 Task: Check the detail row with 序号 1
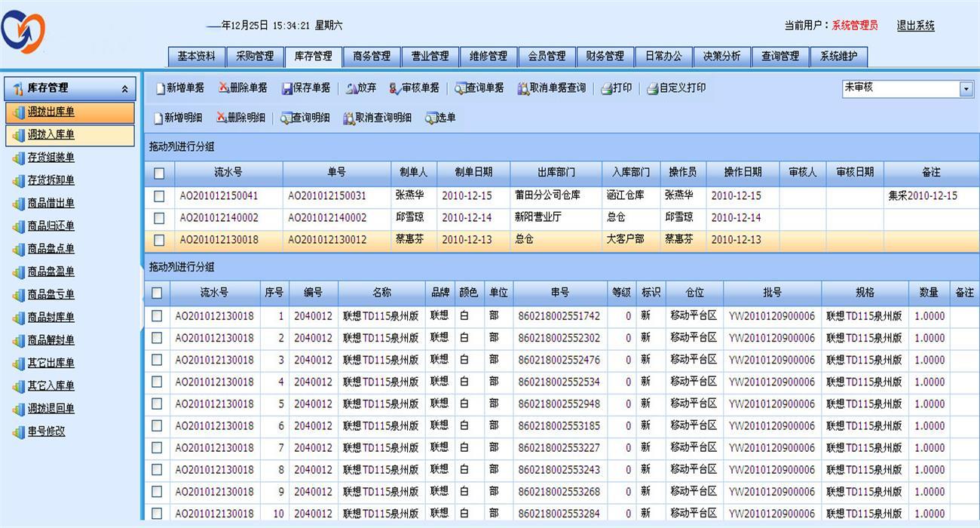point(157,316)
